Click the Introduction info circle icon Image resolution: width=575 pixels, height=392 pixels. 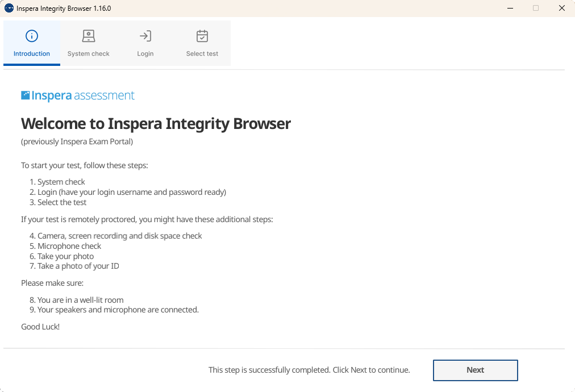tap(32, 36)
